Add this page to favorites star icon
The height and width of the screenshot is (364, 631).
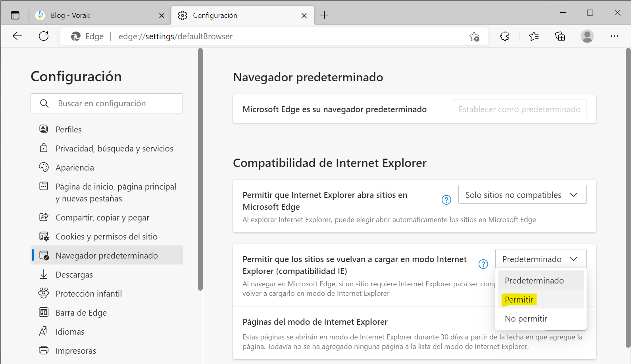tap(474, 36)
